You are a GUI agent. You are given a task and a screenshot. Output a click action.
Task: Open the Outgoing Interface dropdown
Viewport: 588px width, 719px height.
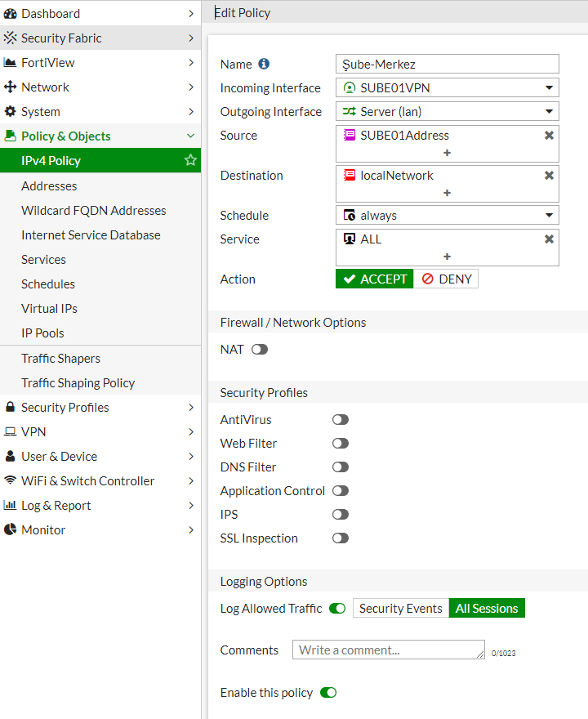tap(447, 111)
